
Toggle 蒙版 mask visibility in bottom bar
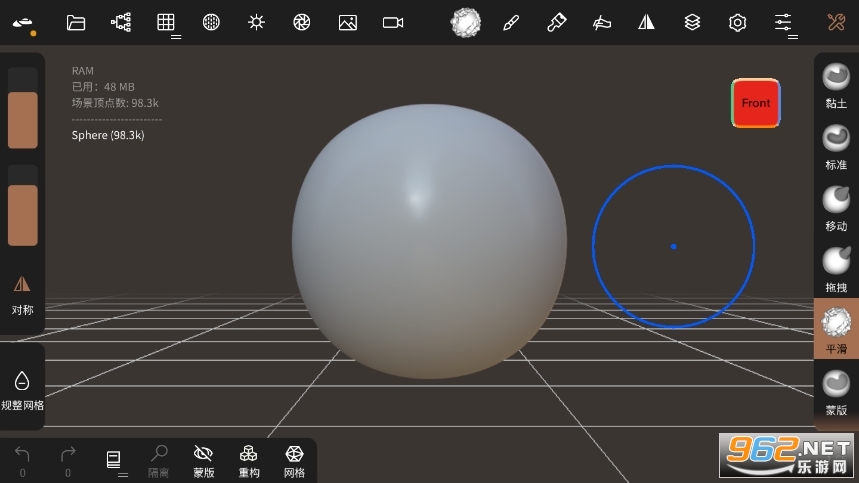click(x=204, y=461)
